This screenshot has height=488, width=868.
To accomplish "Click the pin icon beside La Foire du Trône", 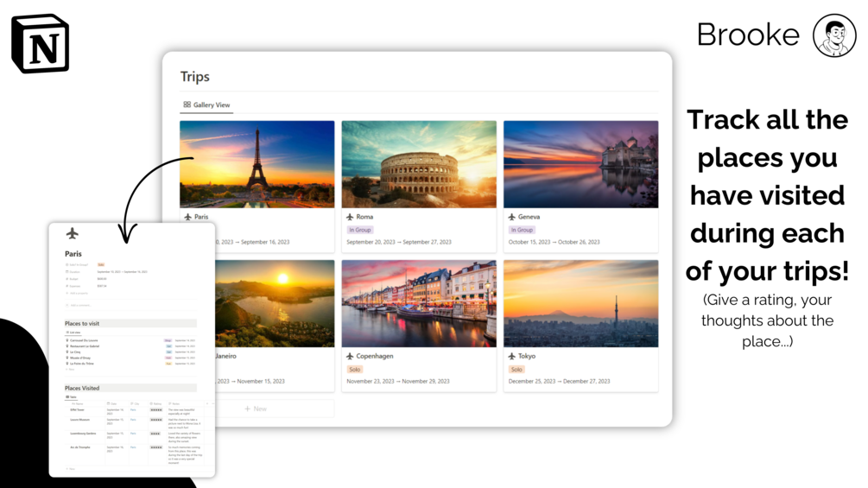I will pyautogui.click(x=67, y=364).
